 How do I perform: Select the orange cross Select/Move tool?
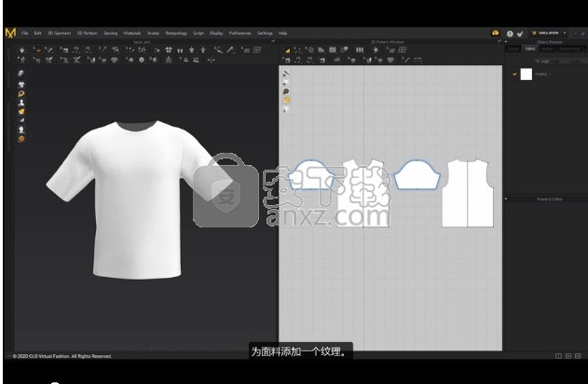37,50
